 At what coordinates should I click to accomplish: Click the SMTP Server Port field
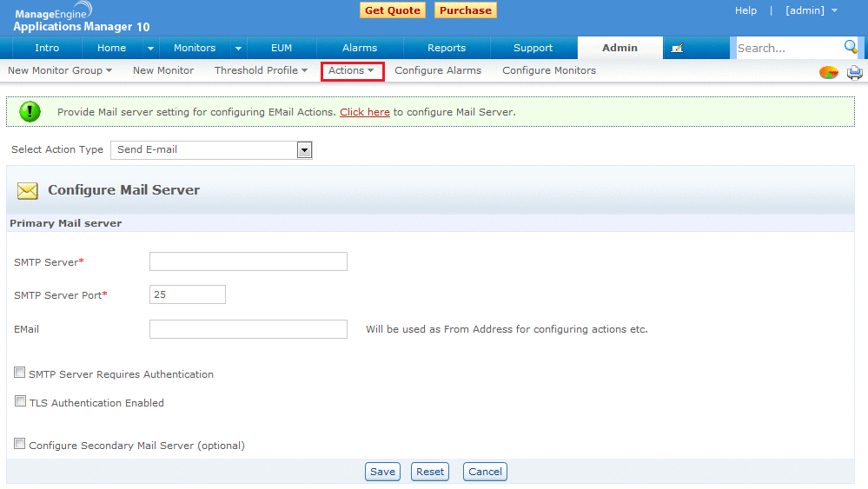[188, 294]
